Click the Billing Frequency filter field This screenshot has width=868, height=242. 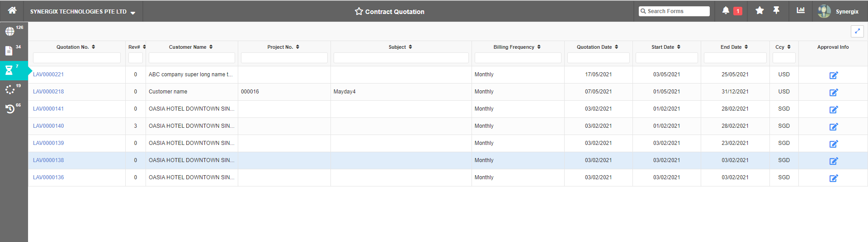518,58
